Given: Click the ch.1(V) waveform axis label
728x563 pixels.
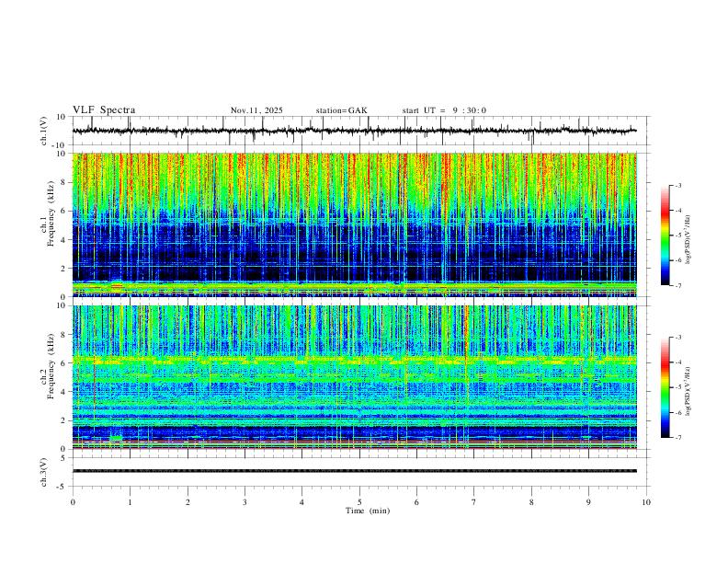Looking at the screenshot, I should (44, 131).
